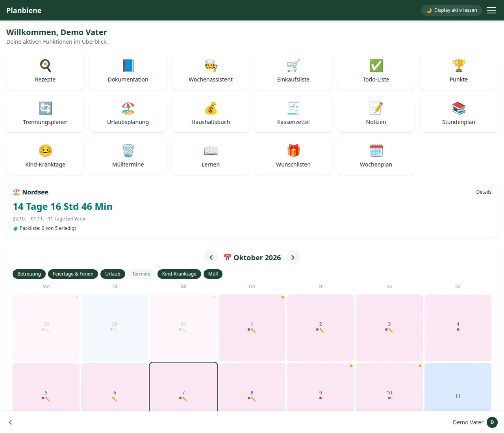The image size is (504, 433).
Task: Click the Nordsee countdown timer text
Action: tap(63, 207)
